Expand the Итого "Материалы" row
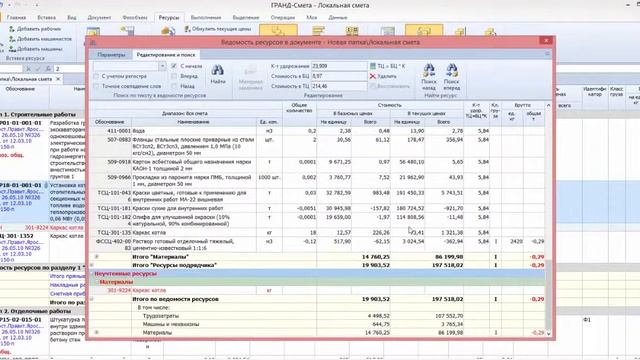This screenshot has height=360, width=640. [97, 257]
